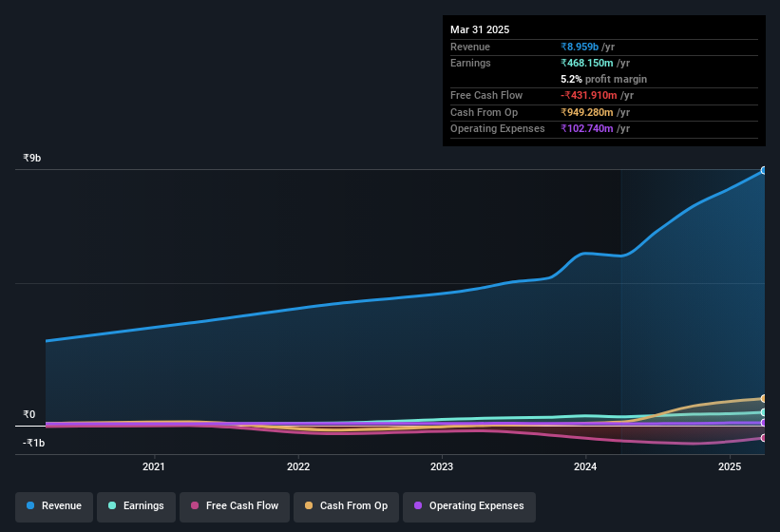Toggle the Earnings legend button

pyautogui.click(x=136, y=506)
